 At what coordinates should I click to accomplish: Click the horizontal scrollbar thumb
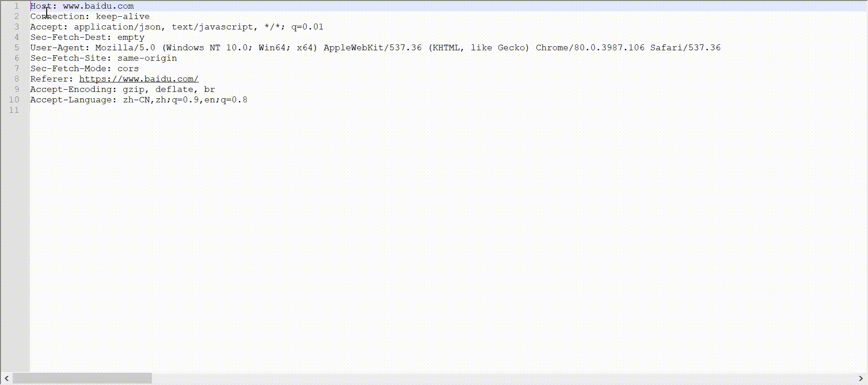pyautogui.click(x=82, y=378)
